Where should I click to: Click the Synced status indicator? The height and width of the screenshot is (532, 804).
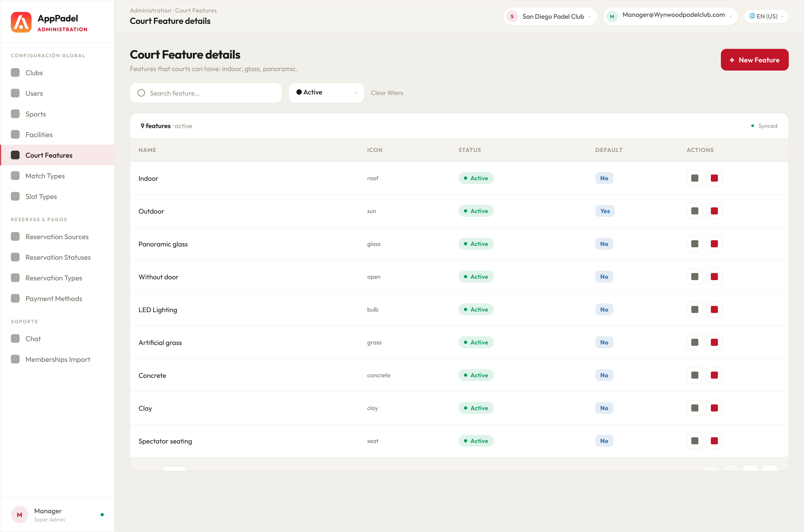pyautogui.click(x=764, y=126)
